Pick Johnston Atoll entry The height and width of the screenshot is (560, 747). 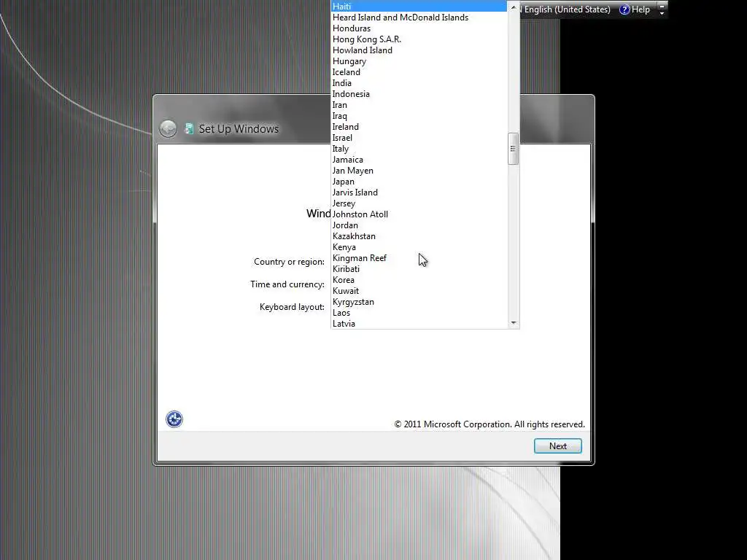[419, 214]
